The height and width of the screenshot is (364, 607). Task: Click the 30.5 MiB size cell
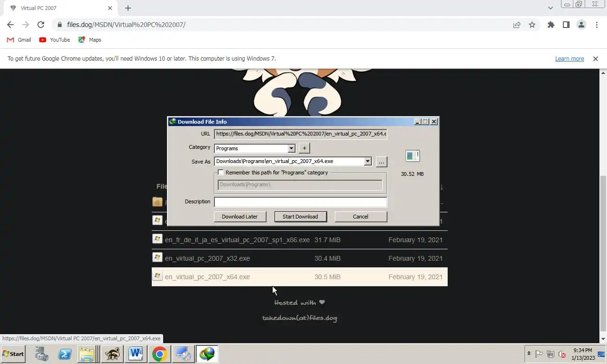coord(327,277)
